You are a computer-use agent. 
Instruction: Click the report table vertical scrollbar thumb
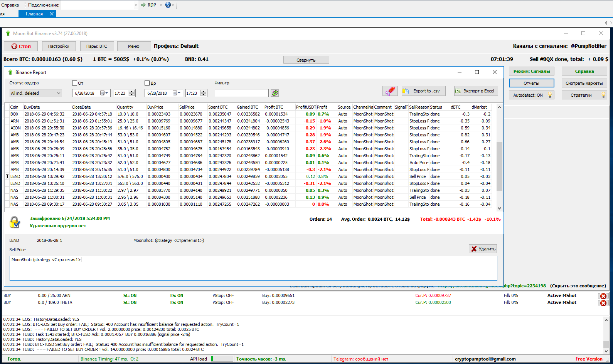pyautogui.click(x=499, y=166)
